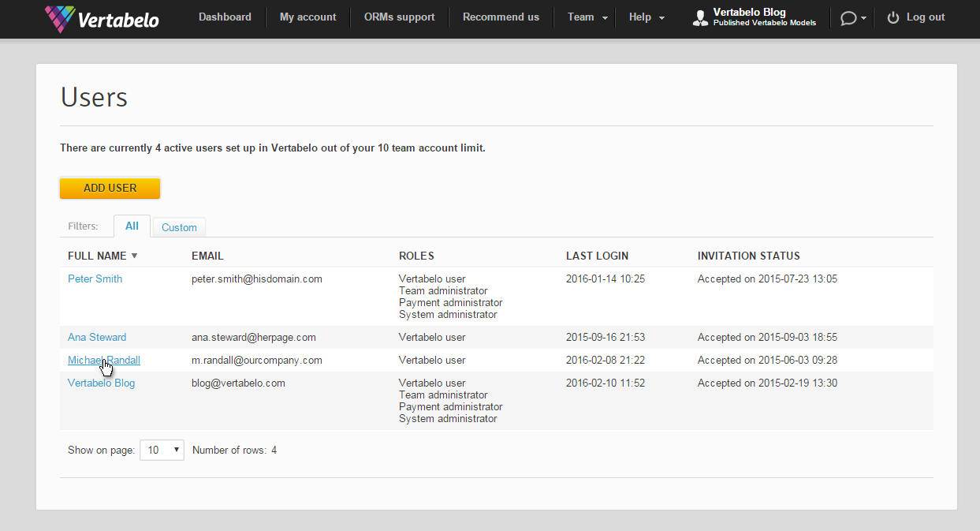Click last login 2015-09-16 21:53

606,337
